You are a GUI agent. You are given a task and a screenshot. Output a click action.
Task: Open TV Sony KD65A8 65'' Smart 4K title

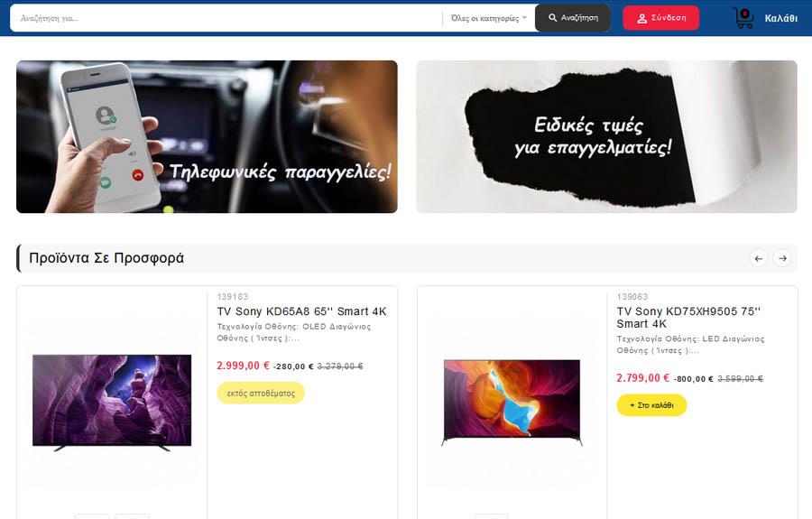coord(301,311)
